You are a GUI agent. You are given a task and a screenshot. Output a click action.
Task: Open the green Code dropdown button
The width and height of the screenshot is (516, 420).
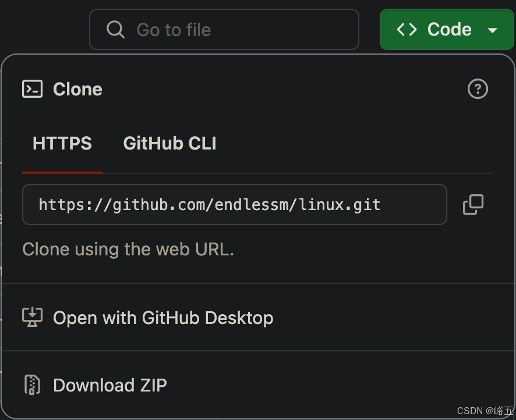point(447,30)
